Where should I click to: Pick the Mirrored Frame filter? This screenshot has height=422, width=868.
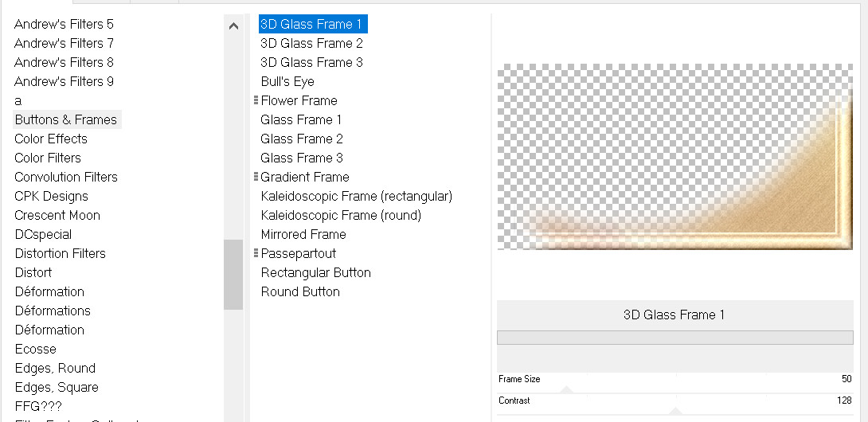point(303,234)
